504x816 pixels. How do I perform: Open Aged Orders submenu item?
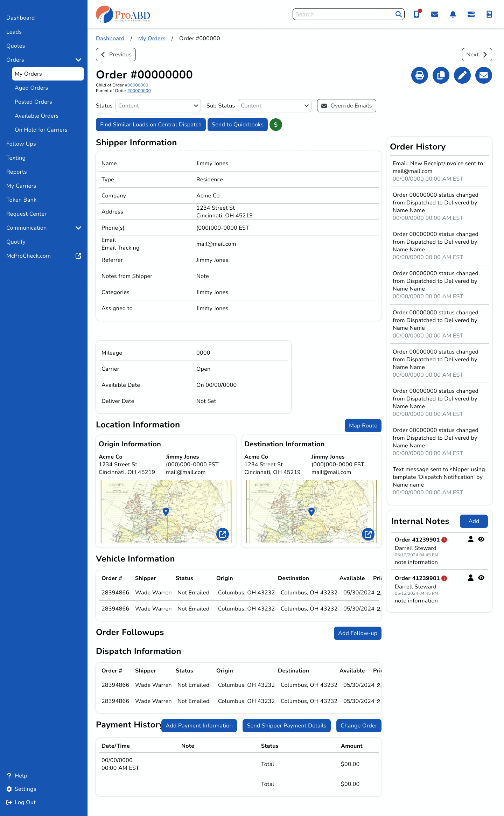[31, 88]
